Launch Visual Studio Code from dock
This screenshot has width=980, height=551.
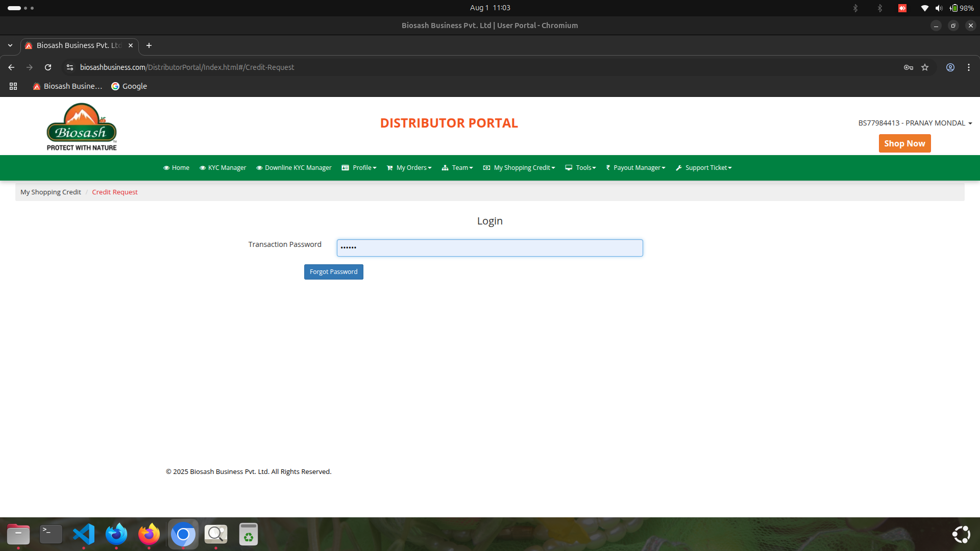pyautogui.click(x=84, y=534)
